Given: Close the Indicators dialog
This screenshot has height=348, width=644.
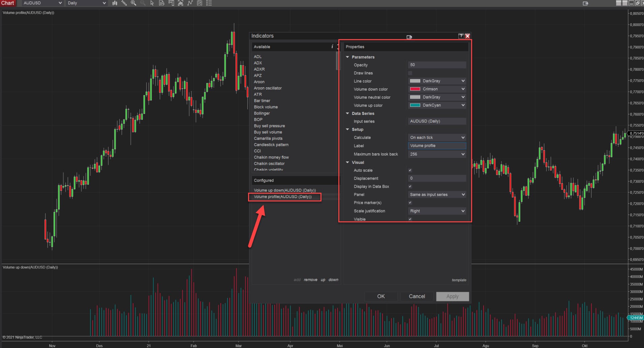Looking at the screenshot, I should pyautogui.click(x=467, y=36).
